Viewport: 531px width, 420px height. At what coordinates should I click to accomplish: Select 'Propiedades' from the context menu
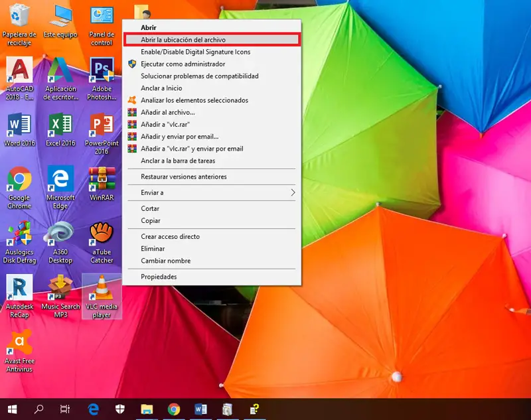pyautogui.click(x=159, y=277)
